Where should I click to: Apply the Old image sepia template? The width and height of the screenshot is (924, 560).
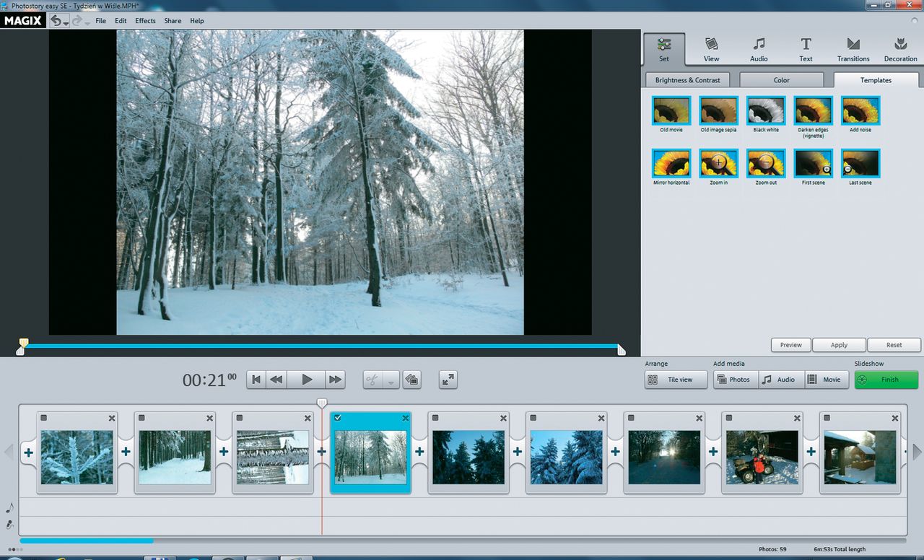[x=718, y=110]
